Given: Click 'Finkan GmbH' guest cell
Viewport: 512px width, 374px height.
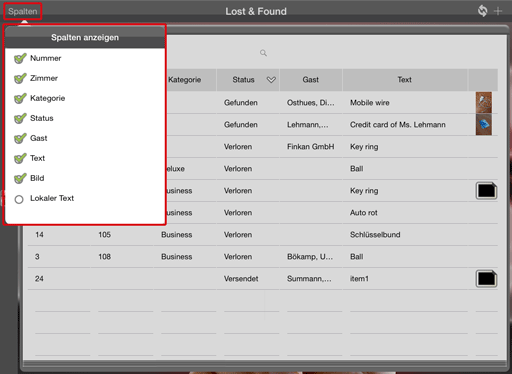Looking at the screenshot, I should pos(311,147).
